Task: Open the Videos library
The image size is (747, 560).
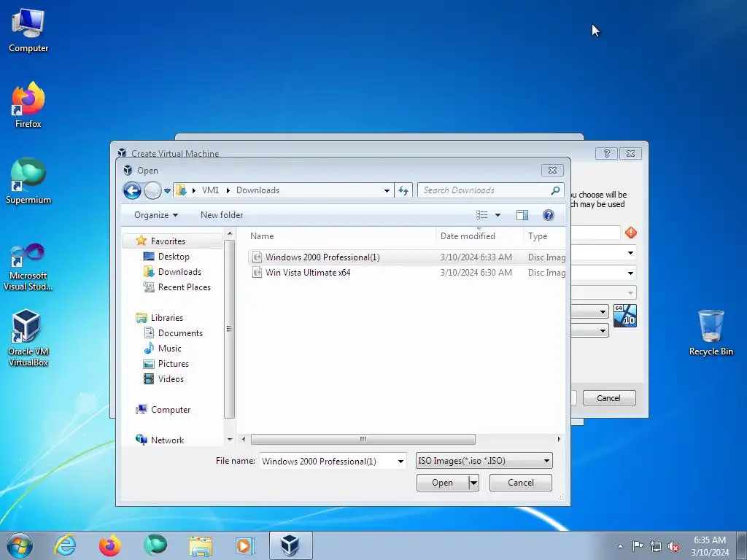Action: (x=171, y=379)
